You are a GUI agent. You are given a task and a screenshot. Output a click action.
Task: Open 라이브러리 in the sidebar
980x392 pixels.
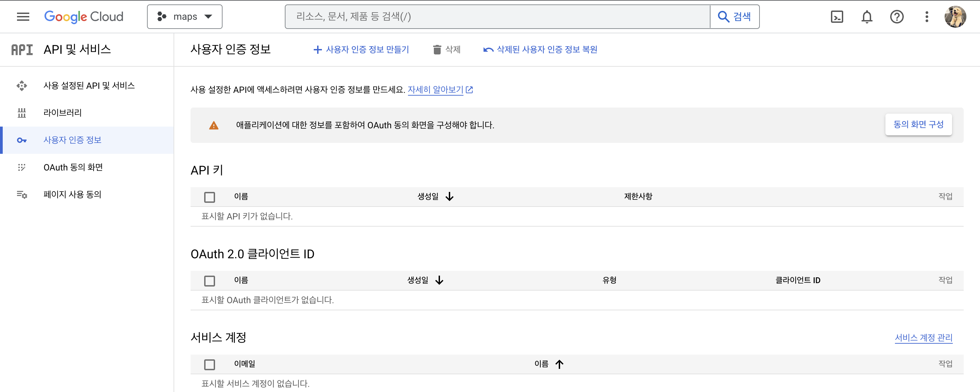tap(62, 113)
